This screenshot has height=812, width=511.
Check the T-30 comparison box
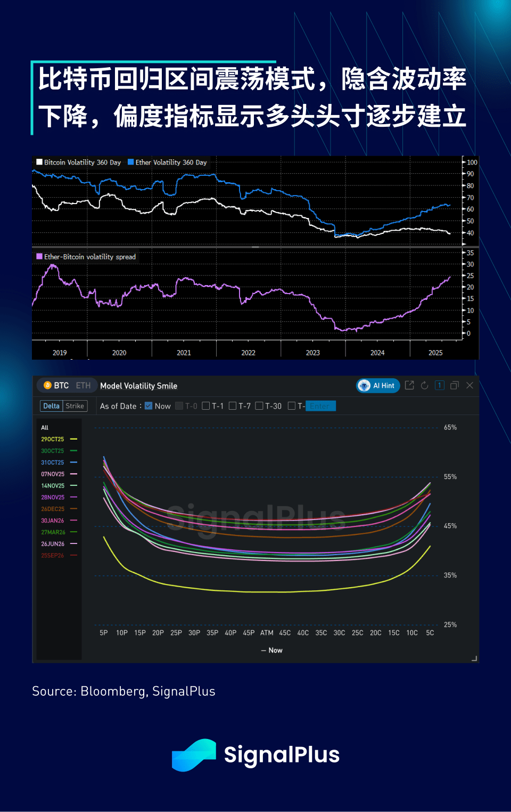tap(259, 406)
